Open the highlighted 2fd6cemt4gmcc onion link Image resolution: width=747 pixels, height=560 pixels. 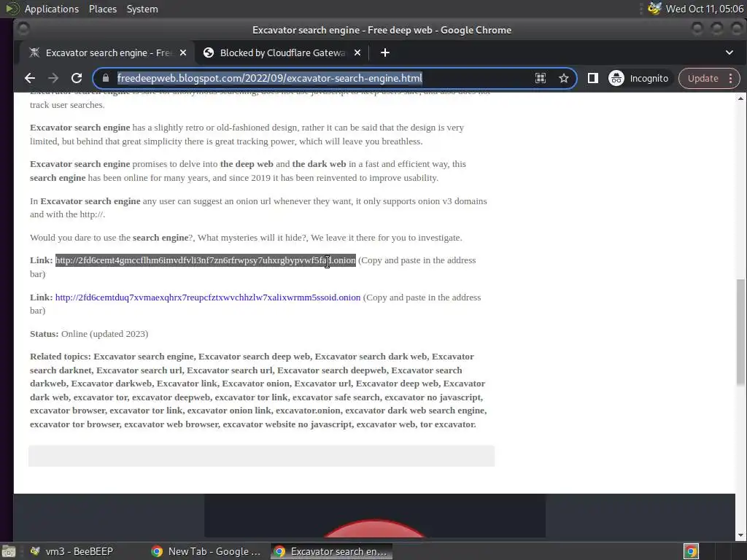[x=205, y=260]
